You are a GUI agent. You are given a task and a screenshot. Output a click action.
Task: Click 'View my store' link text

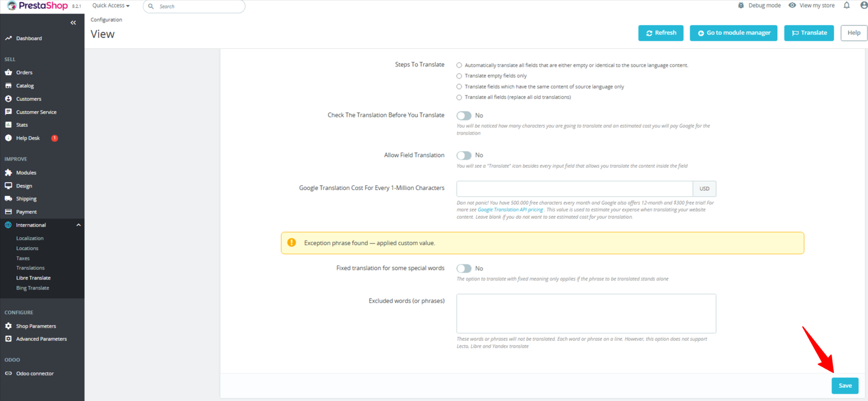pyautogui.click(x=817, y=5)
